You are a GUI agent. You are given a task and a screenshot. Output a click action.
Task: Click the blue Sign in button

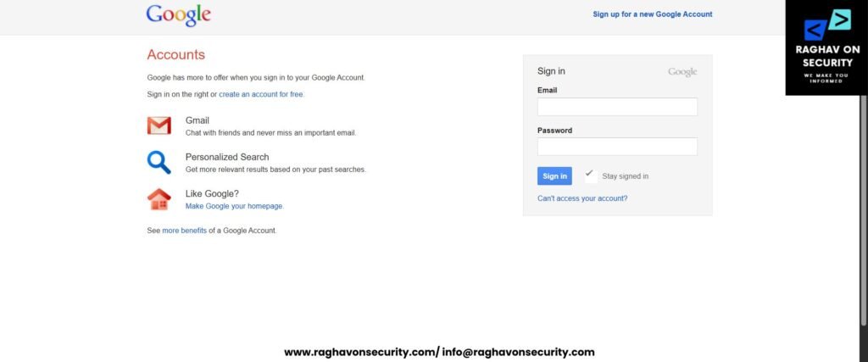(554, 176)
